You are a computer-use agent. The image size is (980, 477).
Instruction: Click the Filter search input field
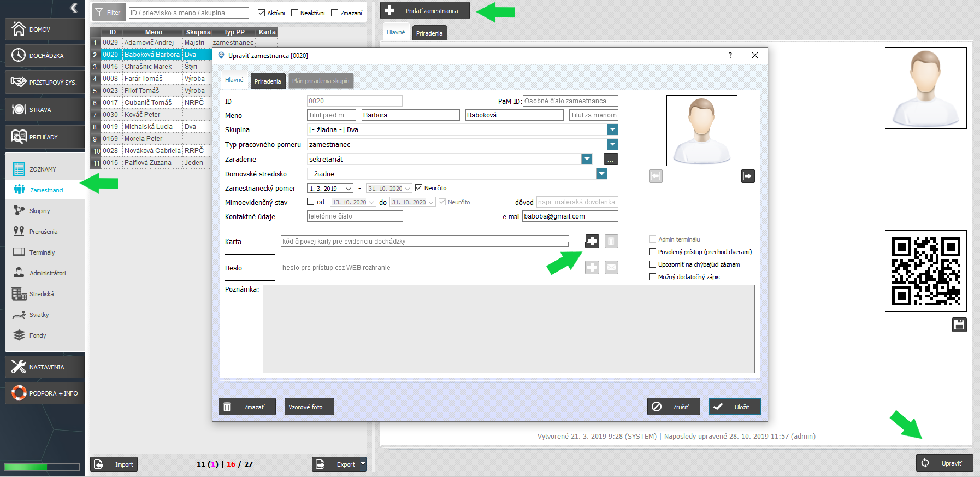coord(188,13)
